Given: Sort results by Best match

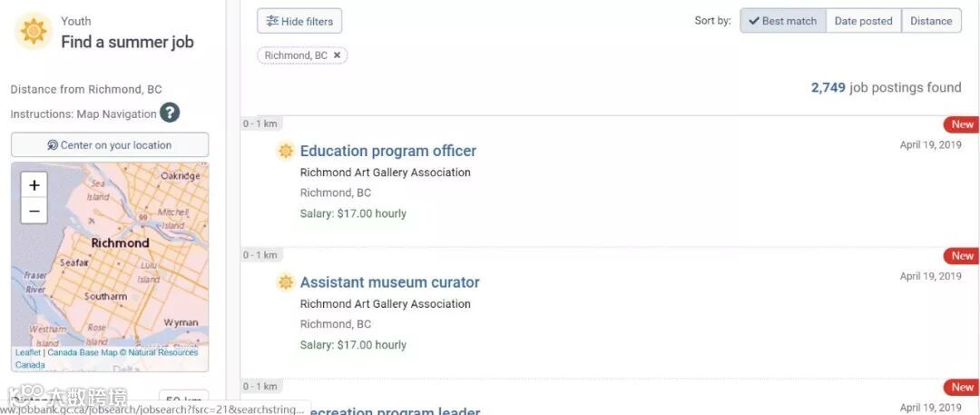Looking at the screenshot, I should click(x=783, y=21).
